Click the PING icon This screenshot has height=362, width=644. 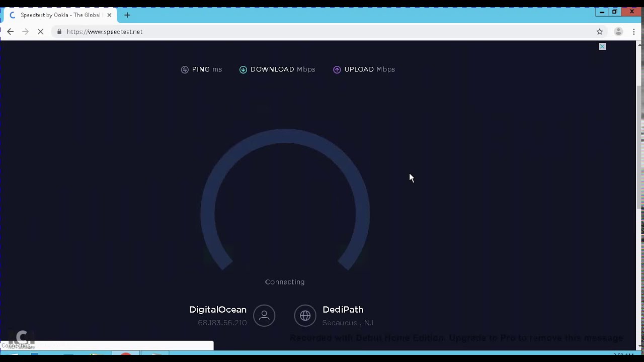(x=185, y=70)
